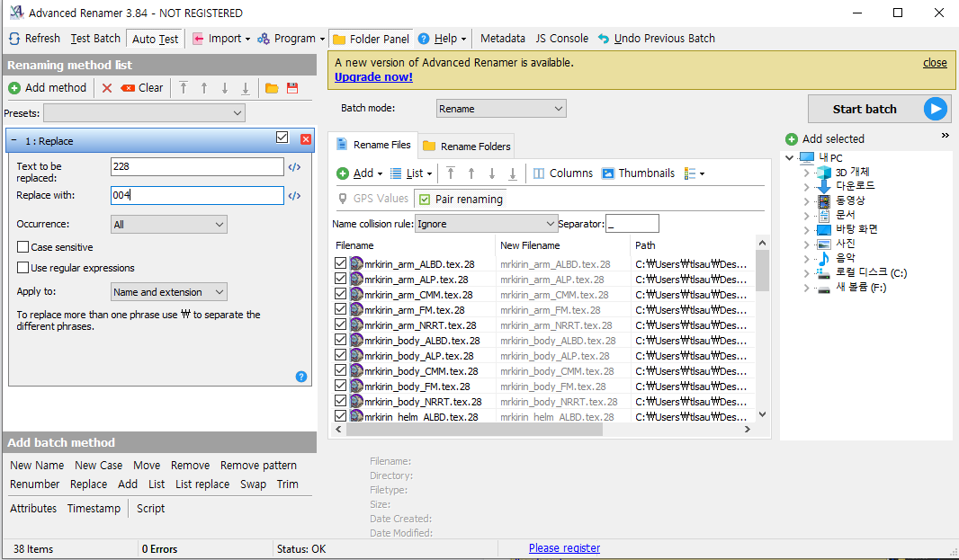Open Name collision rule dropdown
The width and height of the screenshot is (959, 560).
click(x=486, y=224)
